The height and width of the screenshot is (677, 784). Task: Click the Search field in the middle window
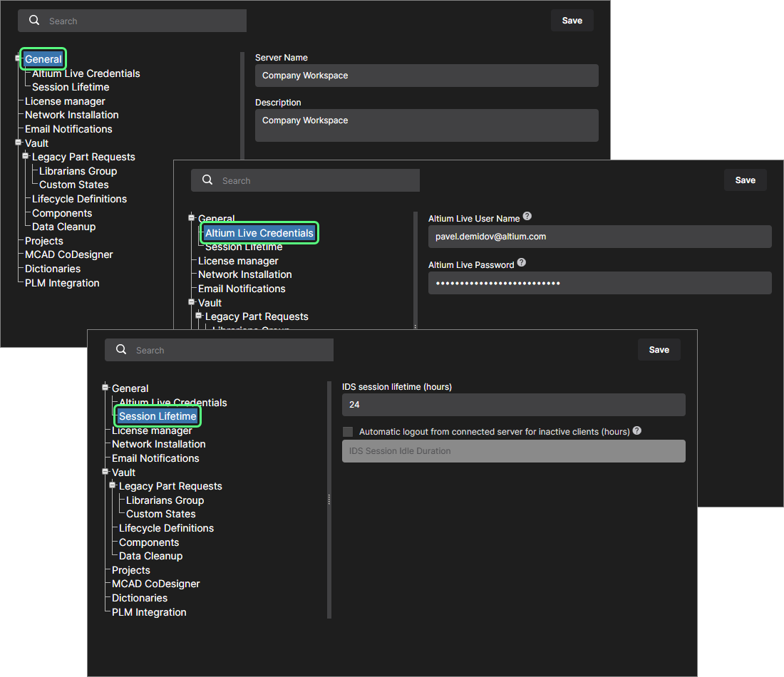(x=305, y=180)
